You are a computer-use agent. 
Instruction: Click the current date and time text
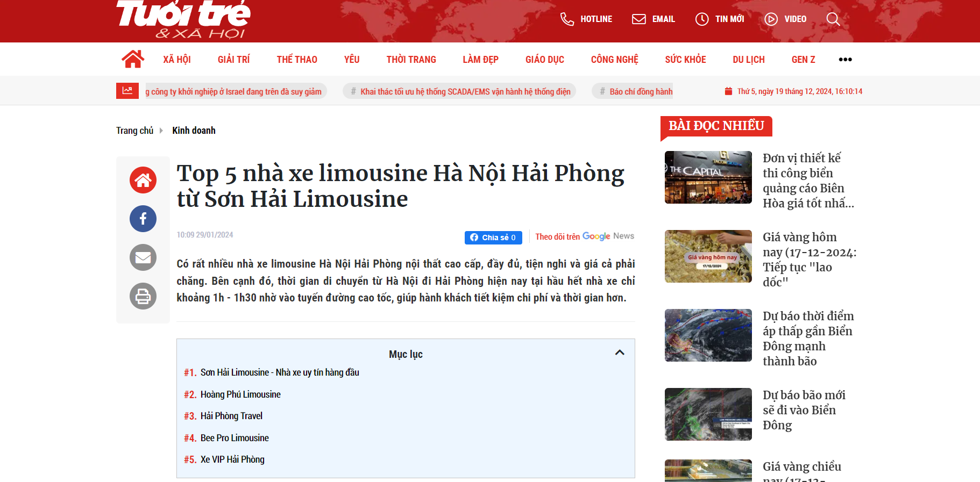(x=800, y=91)
